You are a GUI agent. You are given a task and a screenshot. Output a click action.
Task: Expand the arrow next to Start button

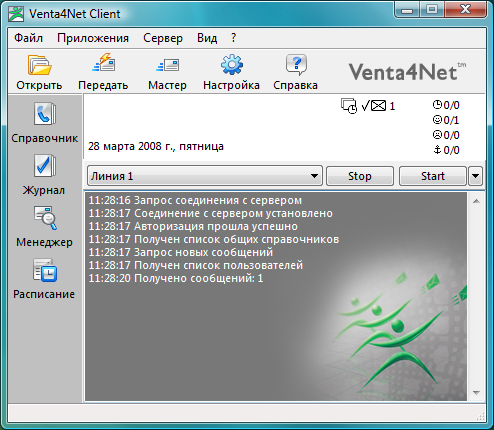pyautogui.click(x=475, y=176)
